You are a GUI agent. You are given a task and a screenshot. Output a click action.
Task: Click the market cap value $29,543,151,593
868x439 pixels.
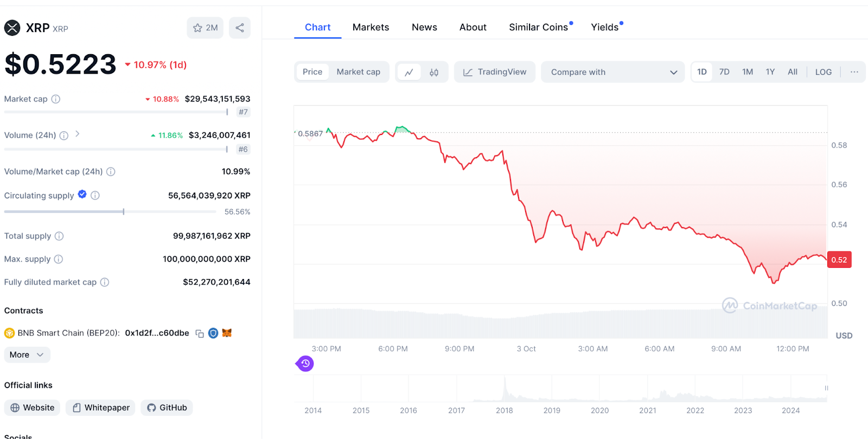218,99
